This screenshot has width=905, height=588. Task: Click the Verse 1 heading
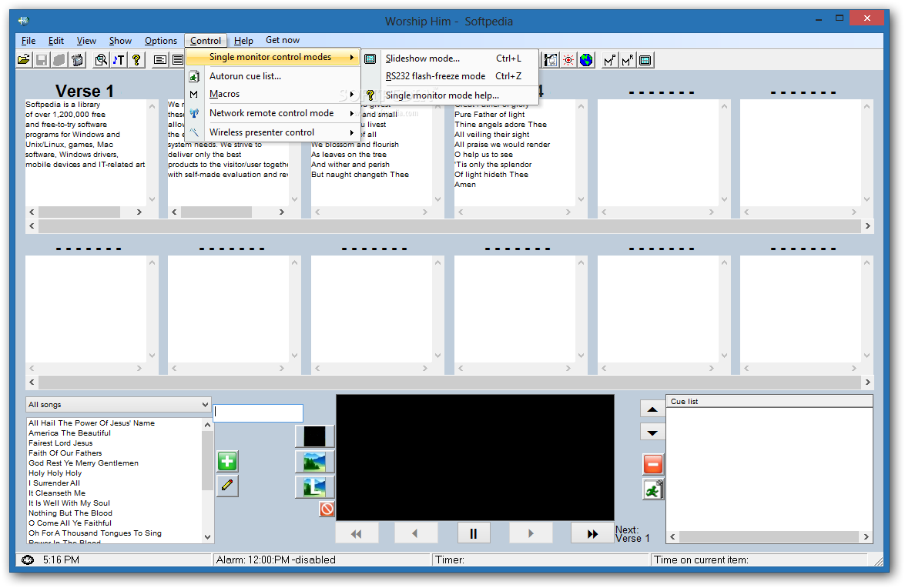[85, 91]
